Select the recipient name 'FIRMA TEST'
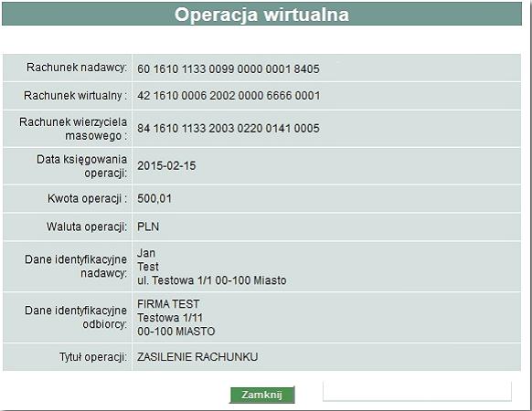The height and width of the screenshot is (411, 532). pos(168,304)
